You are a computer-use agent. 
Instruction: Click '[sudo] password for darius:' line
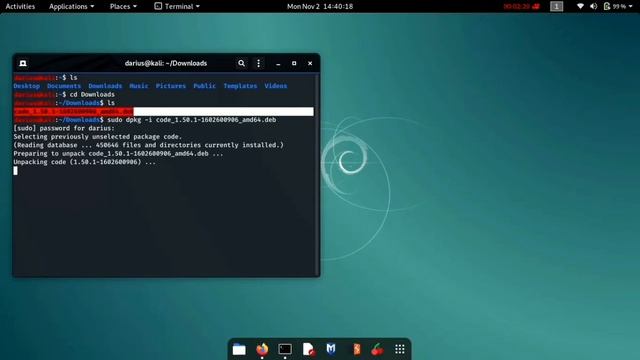[64, 128]
